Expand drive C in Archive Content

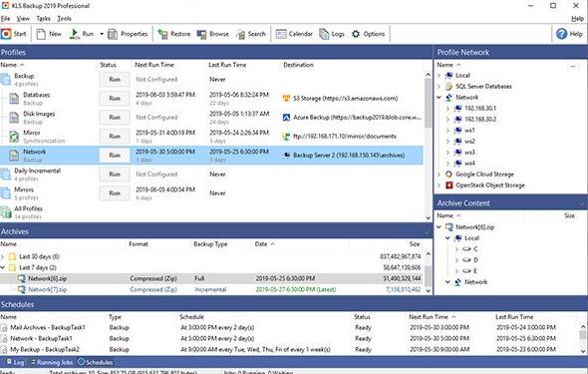click(x=456, y=249)
